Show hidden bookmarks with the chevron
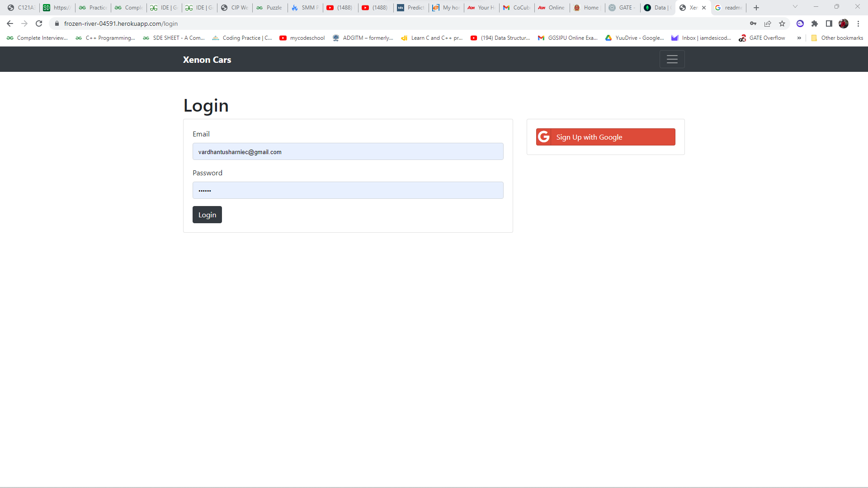The height and width of the screenshot is (488, 868). 799,38
